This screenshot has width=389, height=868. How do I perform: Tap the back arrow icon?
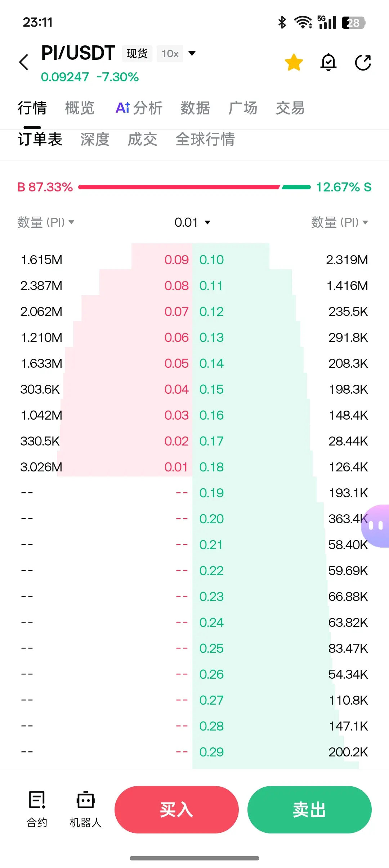(x=24, y=62)
